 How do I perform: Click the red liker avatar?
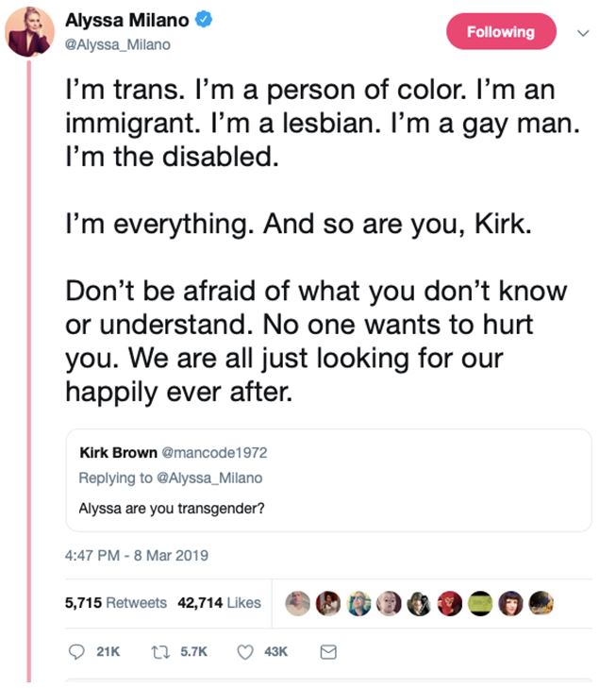(450, 602)
